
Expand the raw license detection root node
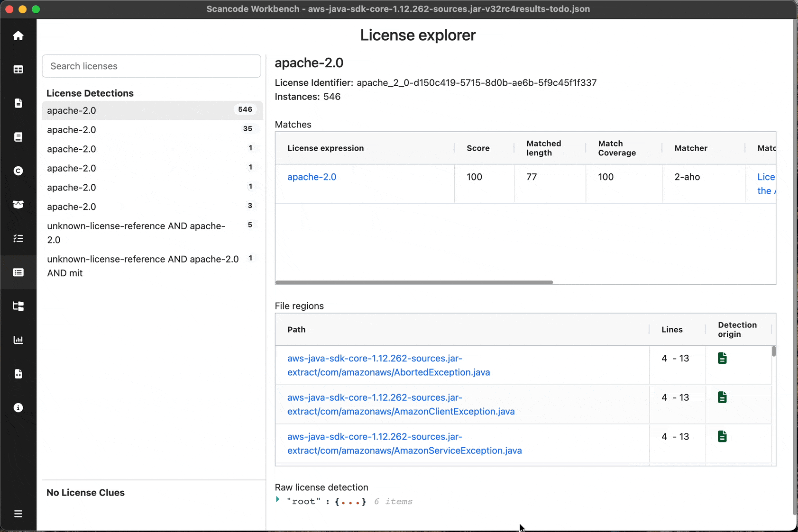[x=278, y=500]
